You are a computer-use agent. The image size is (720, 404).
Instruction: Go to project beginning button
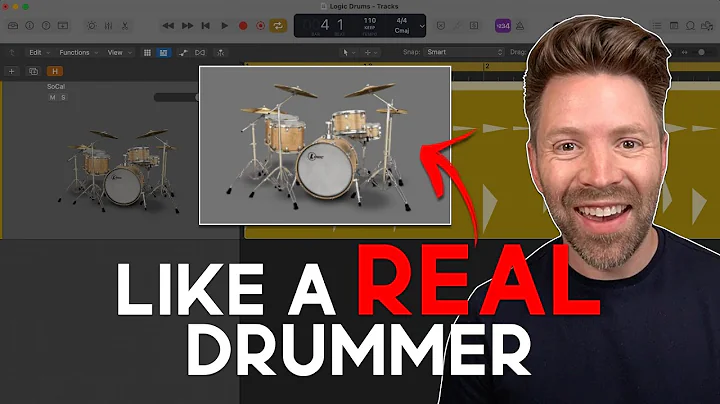click(x=206, y=26)
